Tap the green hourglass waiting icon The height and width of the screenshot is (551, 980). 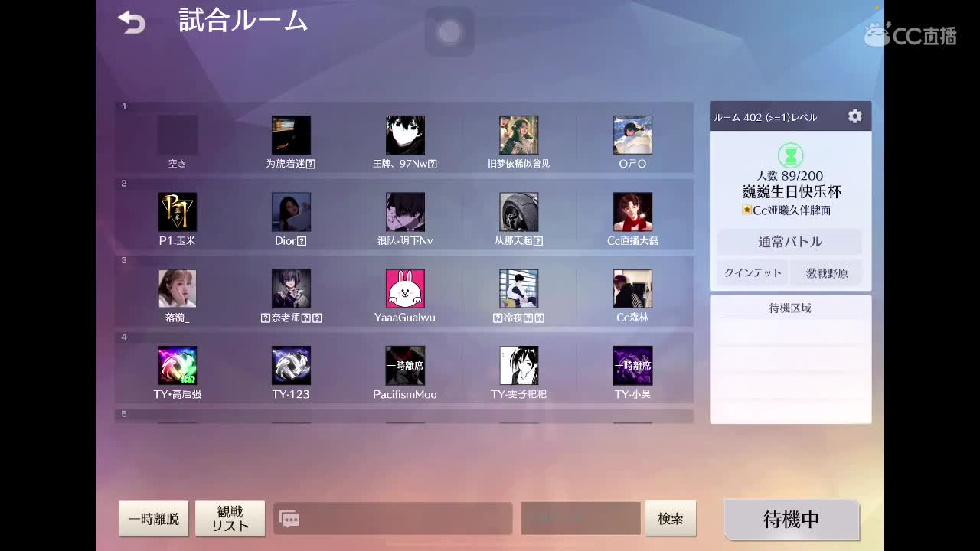coord(790,155)
